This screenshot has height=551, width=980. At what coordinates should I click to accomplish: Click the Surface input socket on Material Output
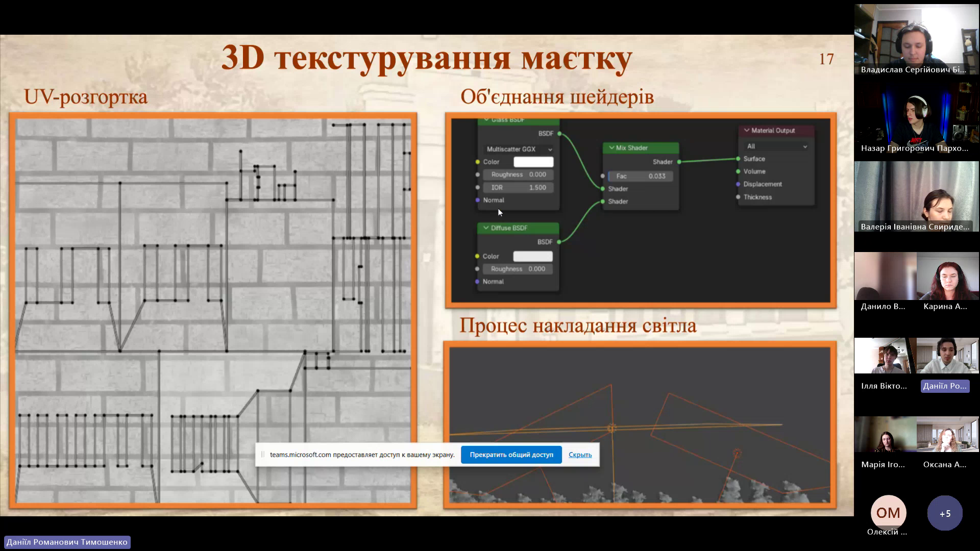coord(738,159)
